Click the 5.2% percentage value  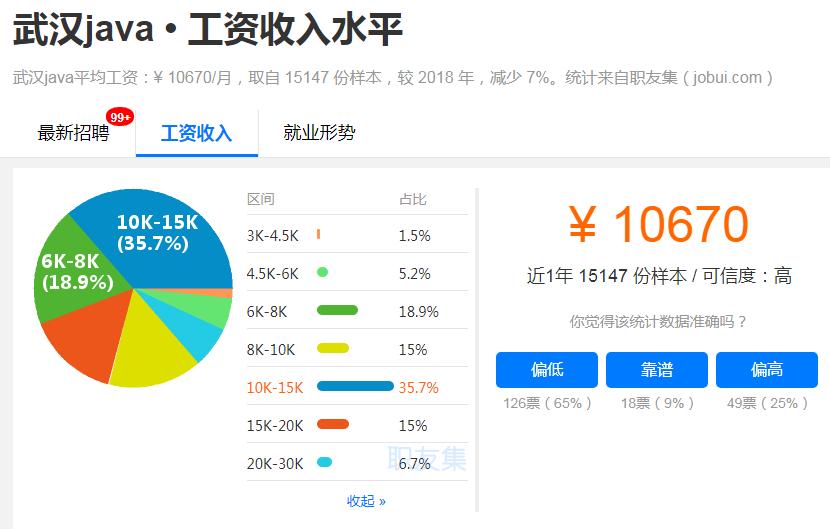click(414, 274)
